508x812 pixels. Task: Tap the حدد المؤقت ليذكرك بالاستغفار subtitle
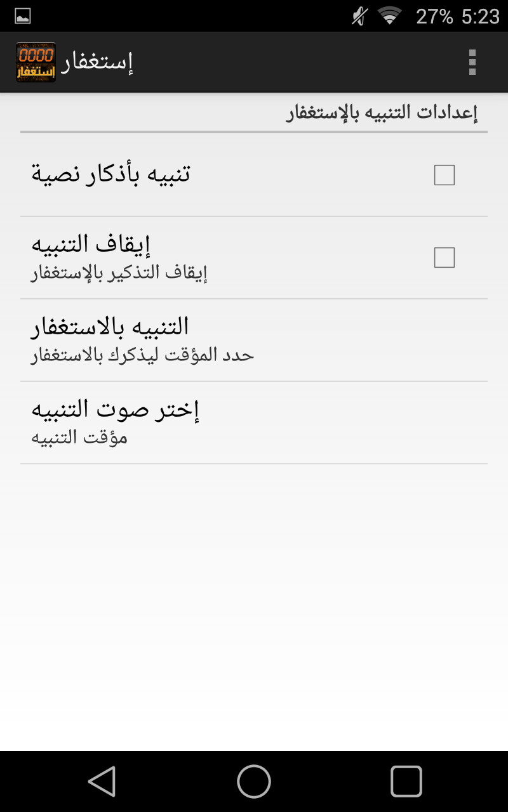click(x=143, y=355)
